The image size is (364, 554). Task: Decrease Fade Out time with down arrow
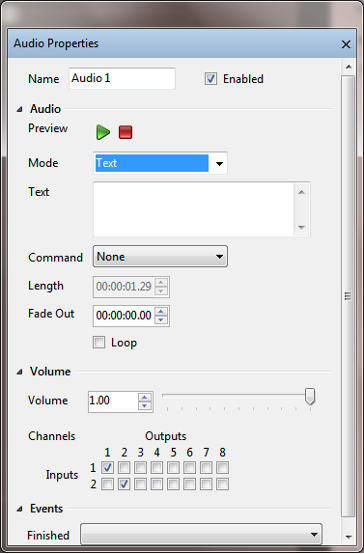(161, 320)
